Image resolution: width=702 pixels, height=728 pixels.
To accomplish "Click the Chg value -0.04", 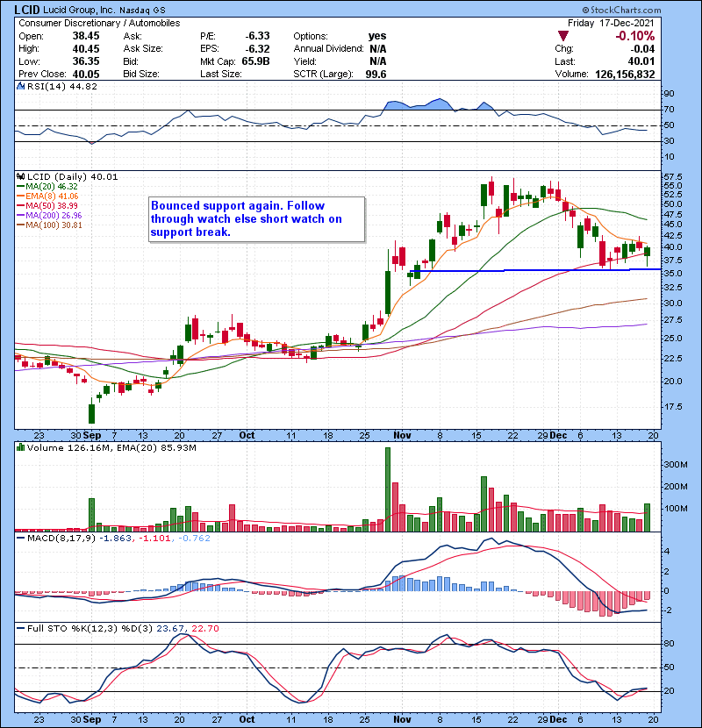I will point(642,49).
